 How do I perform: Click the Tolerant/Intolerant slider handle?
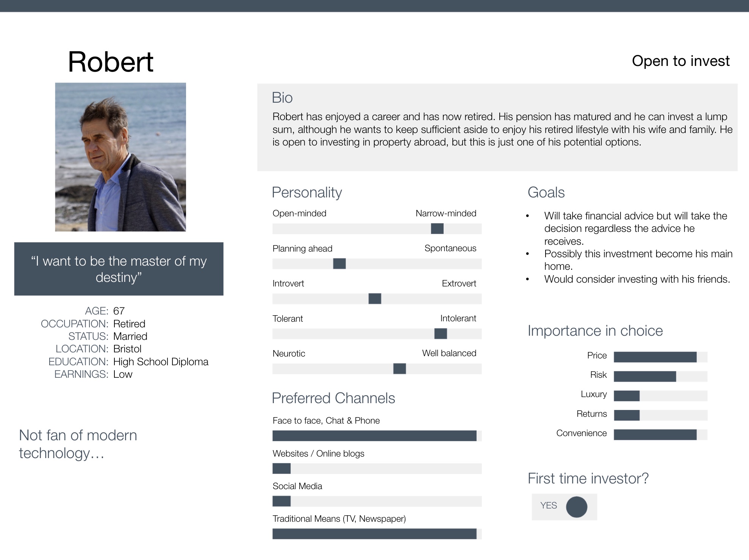441,334
